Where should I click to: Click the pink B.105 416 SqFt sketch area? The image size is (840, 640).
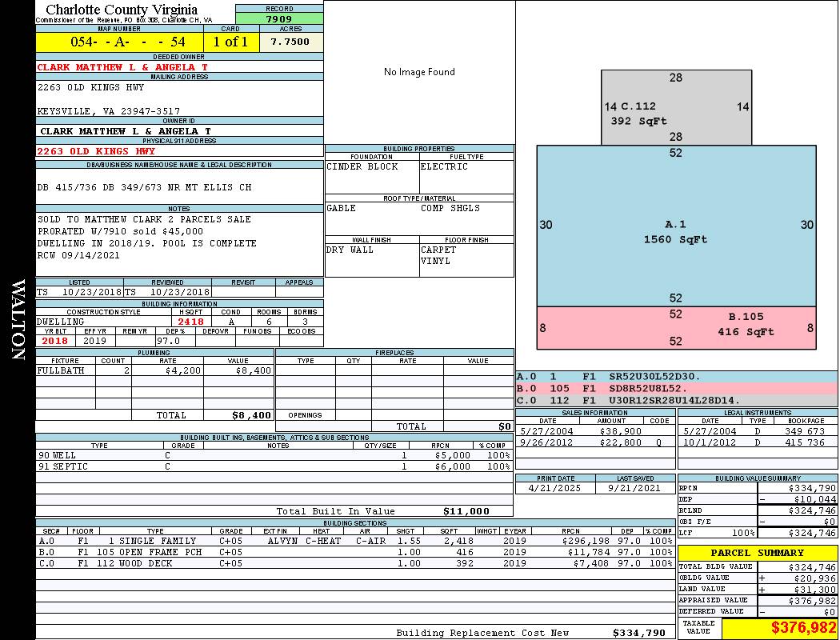pyautogui.click(x=676, y=328)
